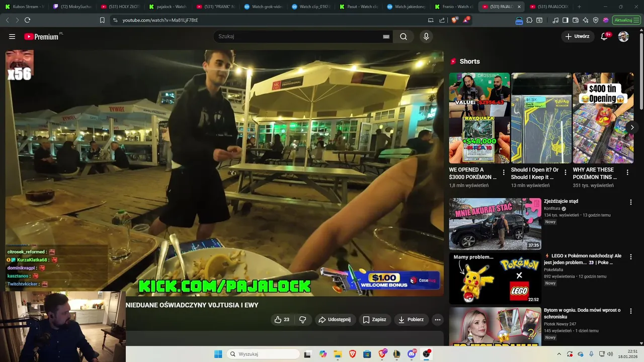This screenshot has width=644, height=362.
Task: Open the '$400 tin Opening' short thumbnail
Action: coord(603,118)
